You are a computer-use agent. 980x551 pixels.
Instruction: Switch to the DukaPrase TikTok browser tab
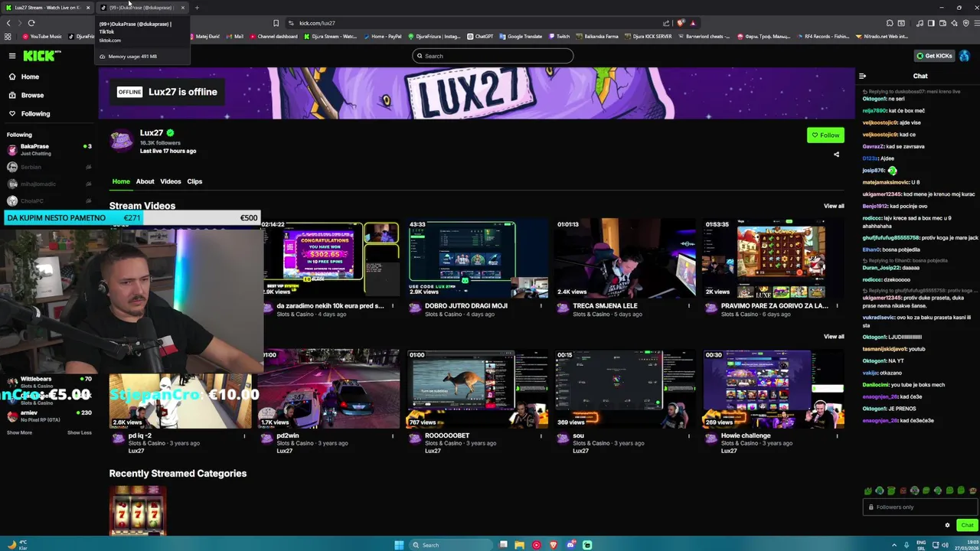coord(142,8)
